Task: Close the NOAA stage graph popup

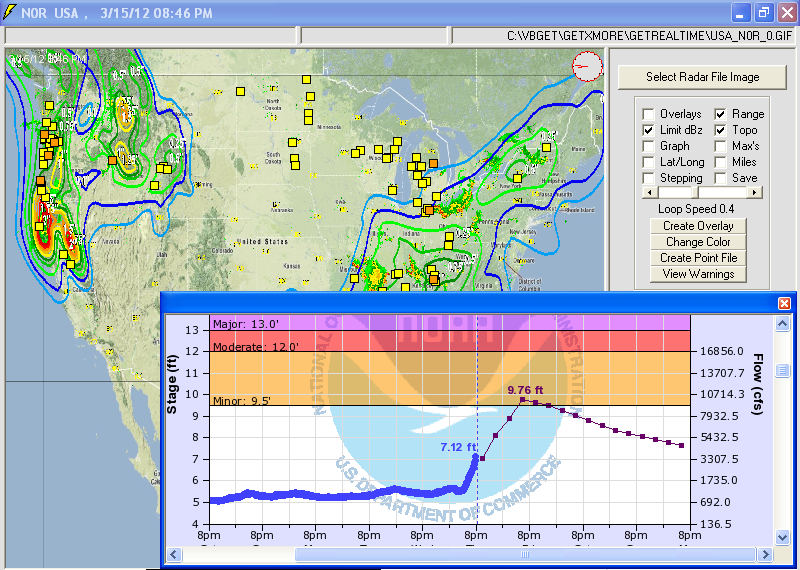Action: (x=784, y=303)
